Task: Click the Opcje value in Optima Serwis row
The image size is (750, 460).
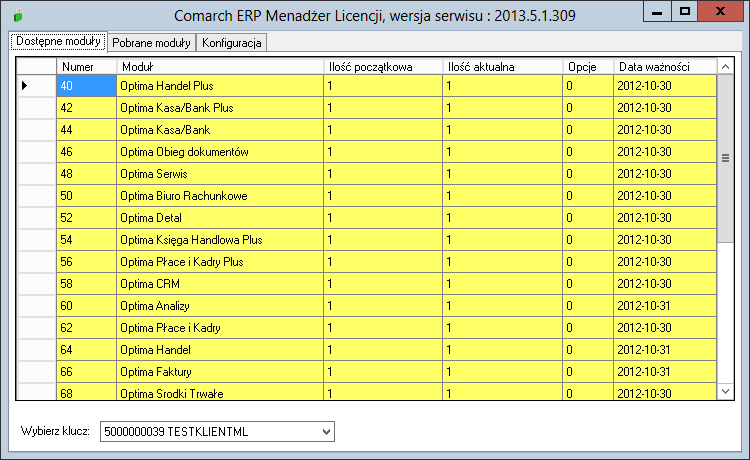Action: pyautogui.click(x=588, y=174)
